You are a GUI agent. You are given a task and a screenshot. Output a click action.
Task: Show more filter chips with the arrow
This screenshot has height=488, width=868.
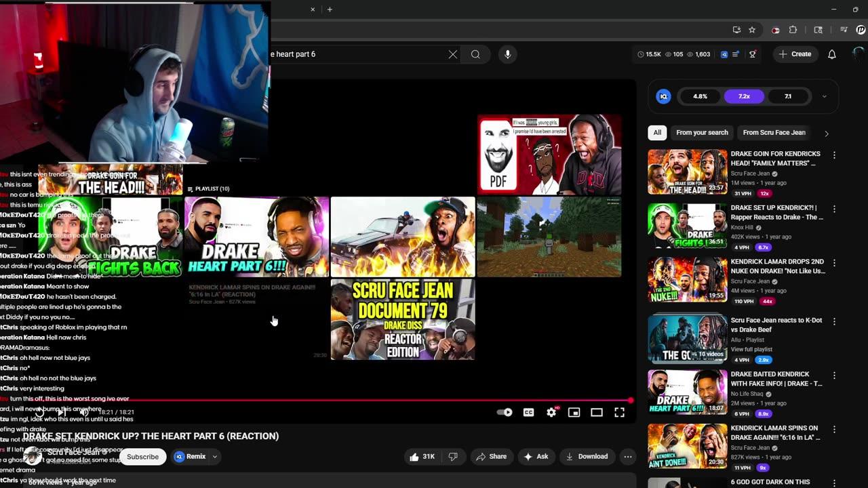point(826,134)
